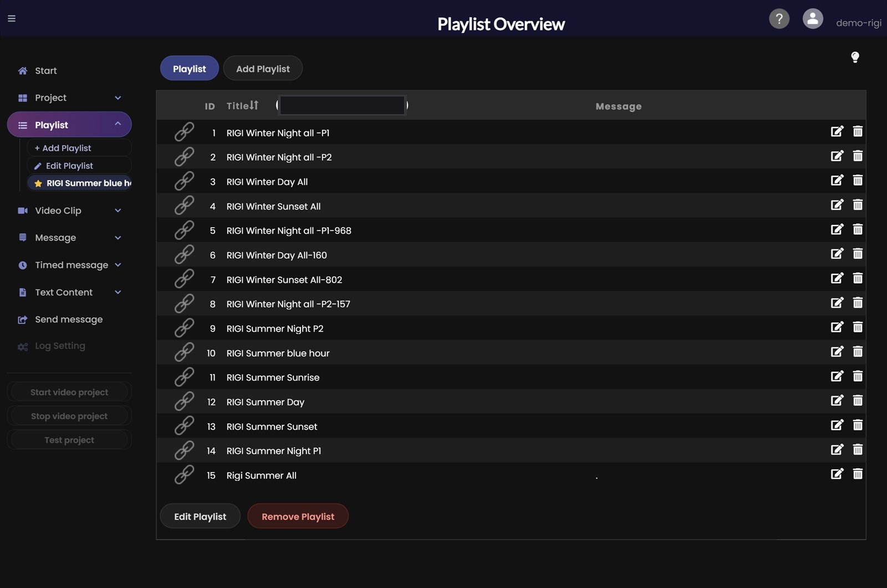Viewport: 887px width, 588px height.
Task: Focus the title search input field
Action: coord(342,105)
